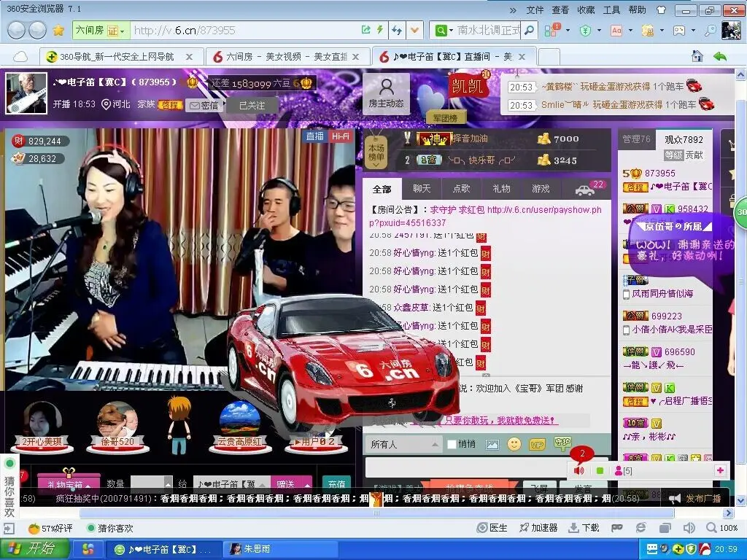The width and height of the screenshot is (747, 560).
Task: Toggle the sidebar icon at status bar left
Action: [x=9, y=528]
